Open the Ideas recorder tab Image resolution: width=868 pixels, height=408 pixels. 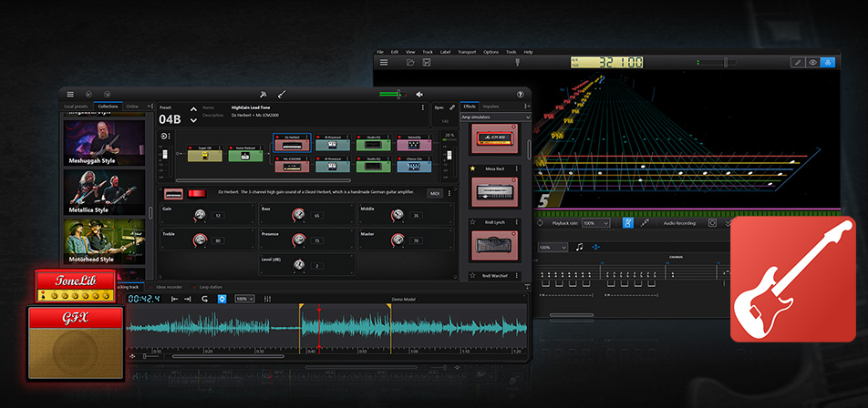(168, 287)
